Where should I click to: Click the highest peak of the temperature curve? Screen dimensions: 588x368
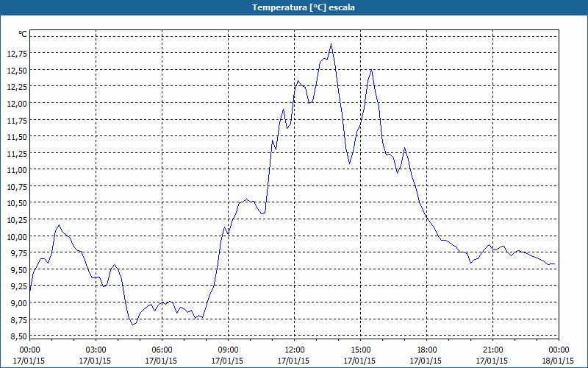click(331, 44)
